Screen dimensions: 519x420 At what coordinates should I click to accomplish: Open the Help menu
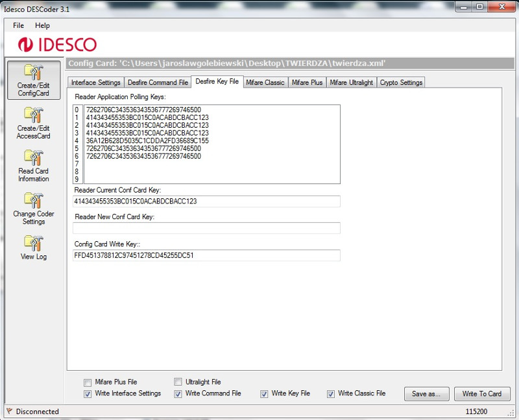pyautogui.click(x=42, y=25)
